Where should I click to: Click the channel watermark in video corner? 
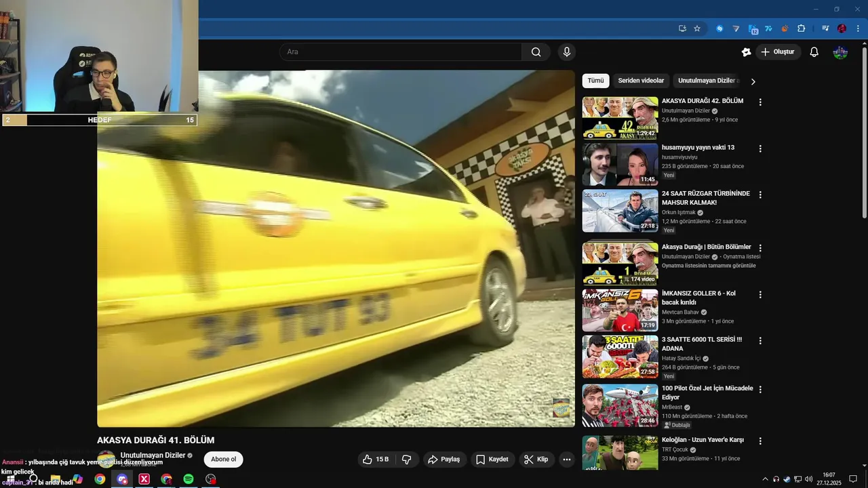point(561,407)
